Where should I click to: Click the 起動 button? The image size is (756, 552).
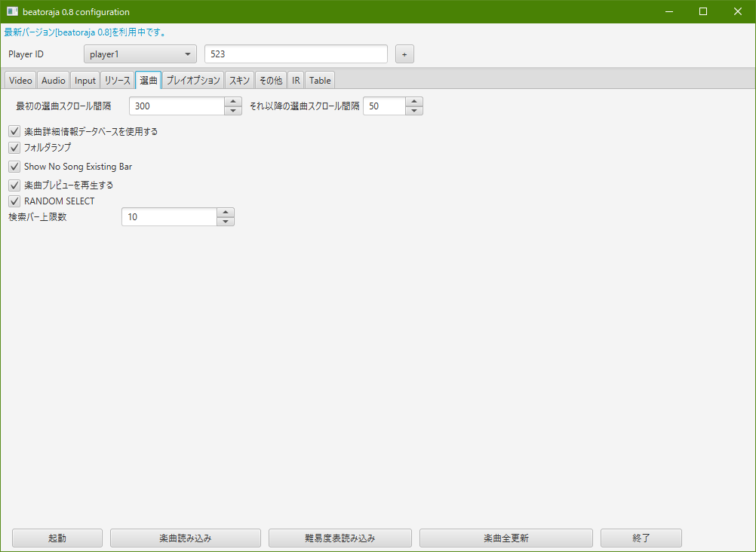pyautogui.click(x=57, y=538)
